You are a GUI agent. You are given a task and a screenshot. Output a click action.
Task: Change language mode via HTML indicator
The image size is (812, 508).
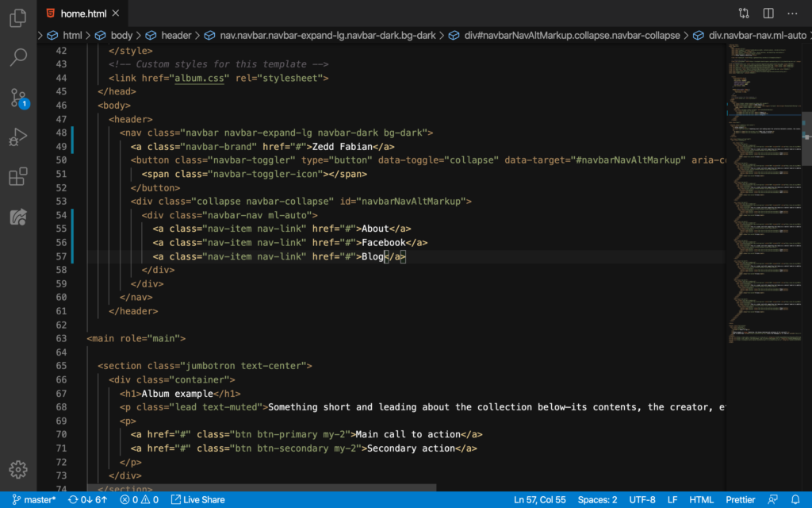tap(701, 500)
